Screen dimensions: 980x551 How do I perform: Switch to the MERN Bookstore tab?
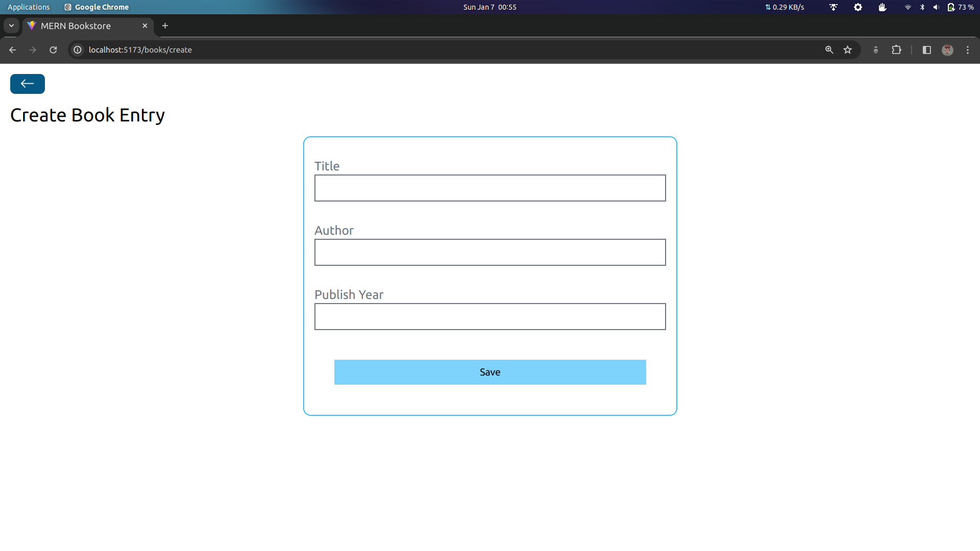coord(76,26)
